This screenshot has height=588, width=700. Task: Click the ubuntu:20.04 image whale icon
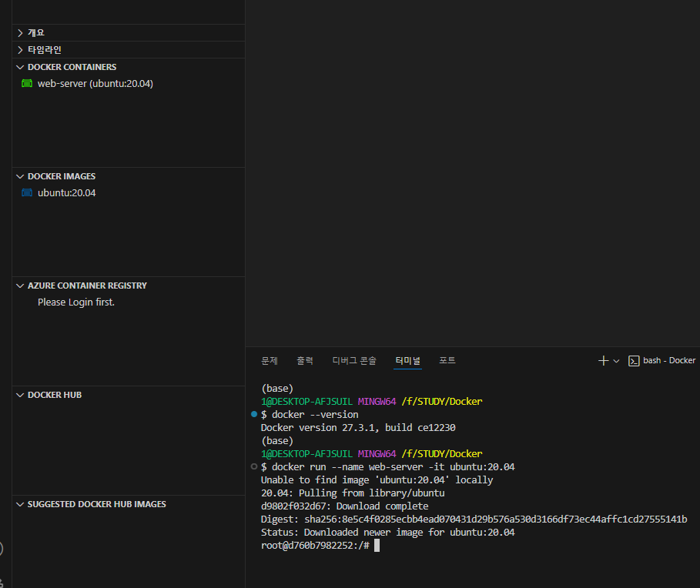pos(28,192)
